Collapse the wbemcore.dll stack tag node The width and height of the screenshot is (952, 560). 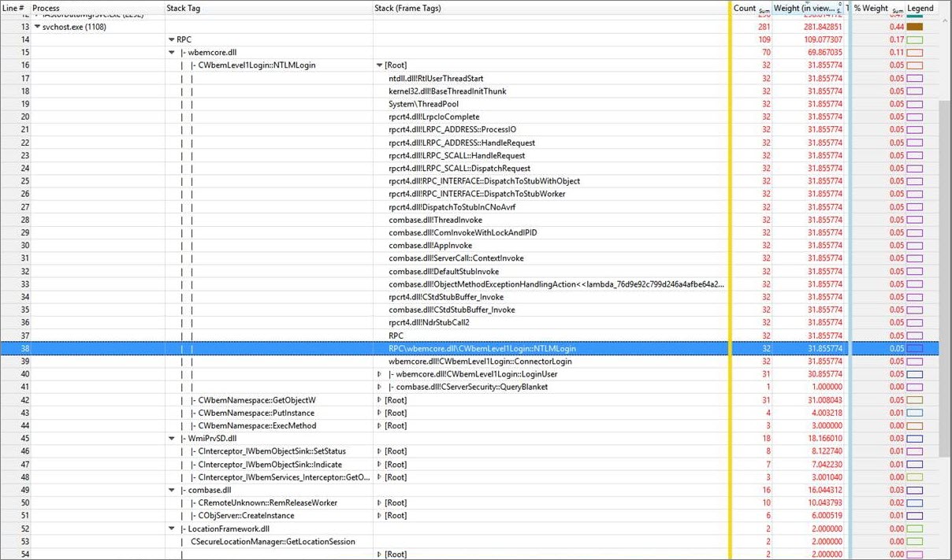pos(172,52)
